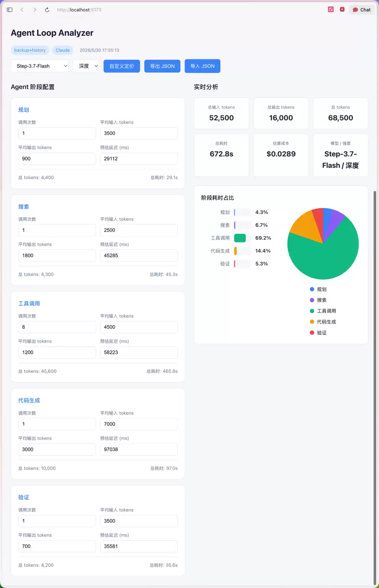Toggle the browser sidebar icon
Image resolution: width=379 pixels, height=588 pixels.
(x=9, y=10)
